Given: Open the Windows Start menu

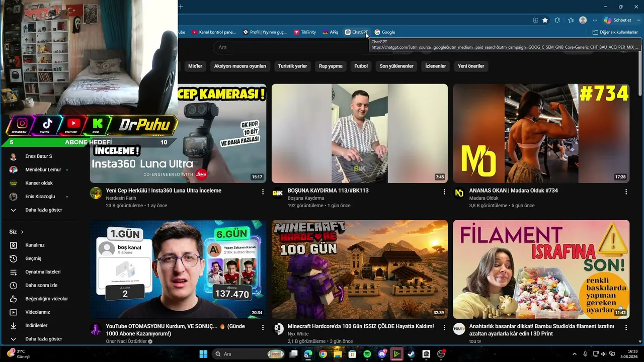Looking at the screenshot, I should [203, 354].
